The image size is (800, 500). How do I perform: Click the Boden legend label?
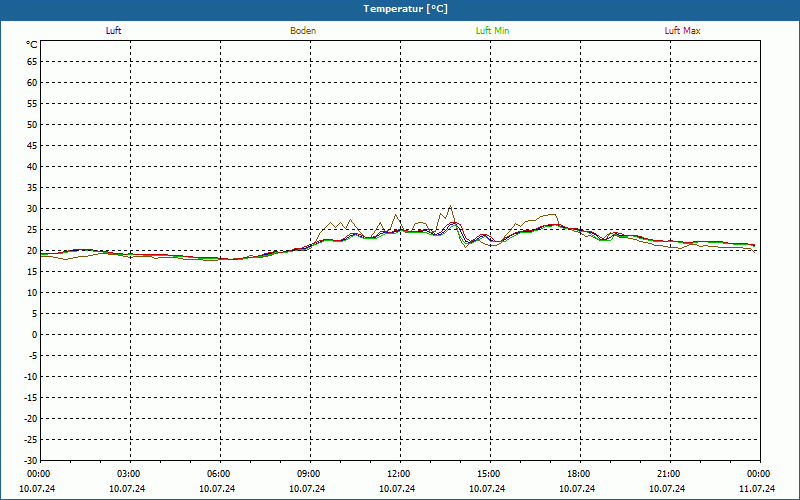[x=303, y=31]
